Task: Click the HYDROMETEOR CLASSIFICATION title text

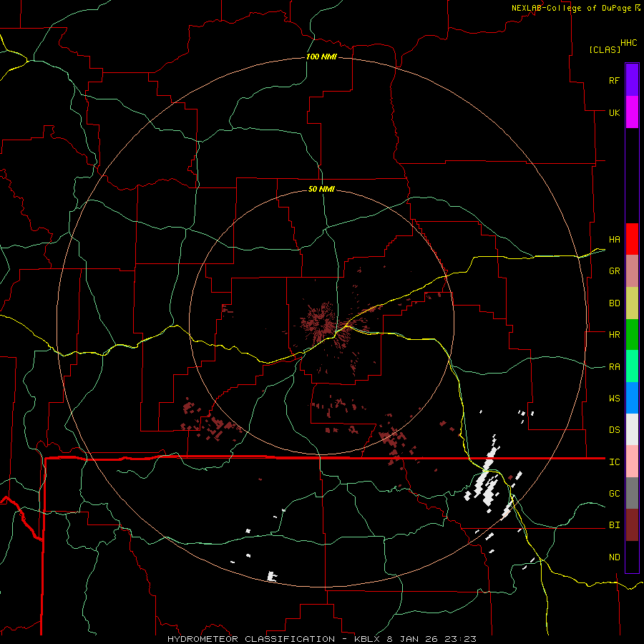Action: click(x=251, y=639)
